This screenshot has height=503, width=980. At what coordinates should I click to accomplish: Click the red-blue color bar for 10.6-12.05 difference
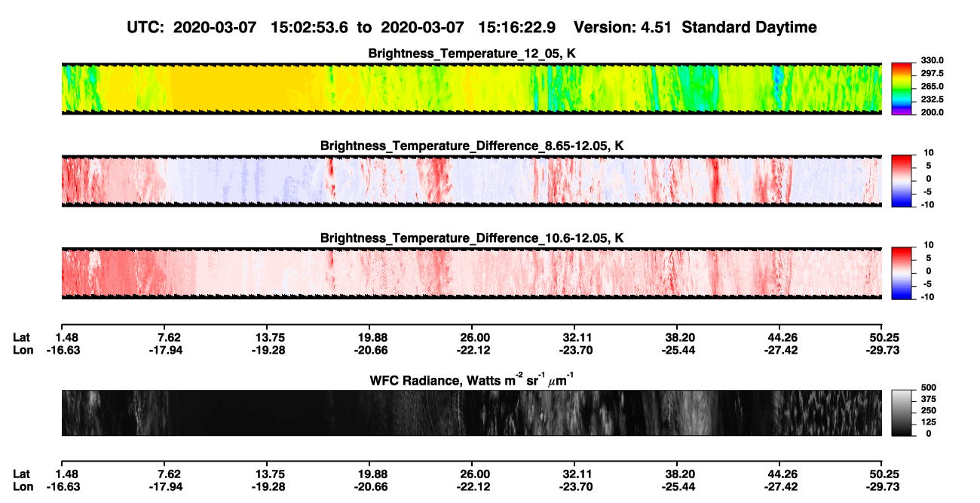point(902,273)
